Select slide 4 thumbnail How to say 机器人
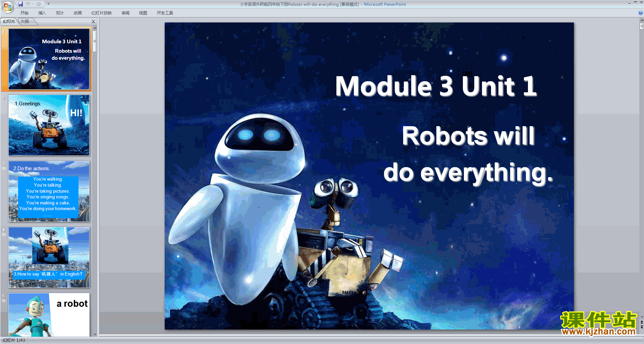The height and width of the screenshot is (344, 644). click(49, 257)
